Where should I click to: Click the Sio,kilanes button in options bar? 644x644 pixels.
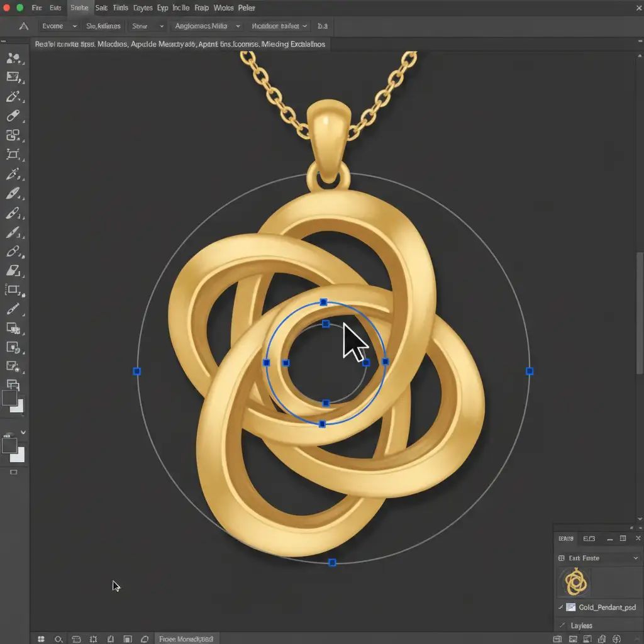(103, 26)
